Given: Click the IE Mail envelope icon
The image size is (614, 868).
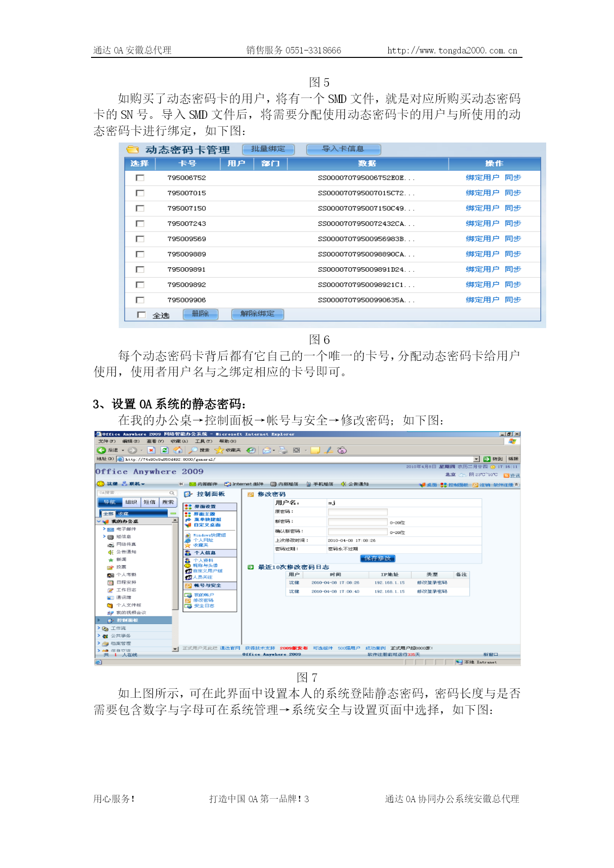Looking at the screenshot, I should coord(267,450).
